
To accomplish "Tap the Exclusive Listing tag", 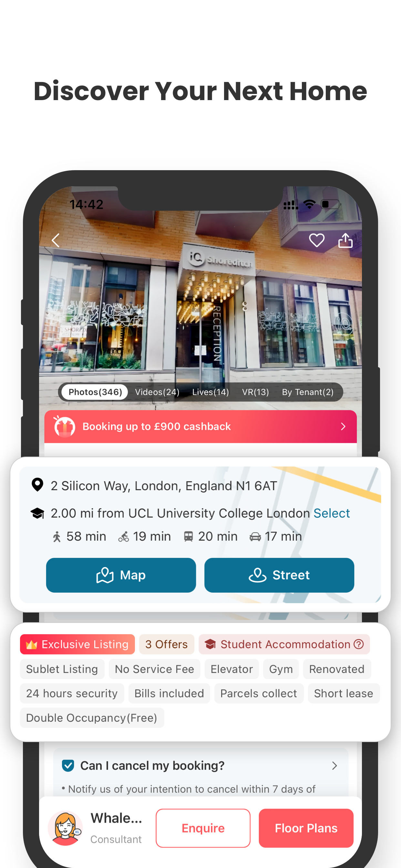I will click(x=77, y=644).
